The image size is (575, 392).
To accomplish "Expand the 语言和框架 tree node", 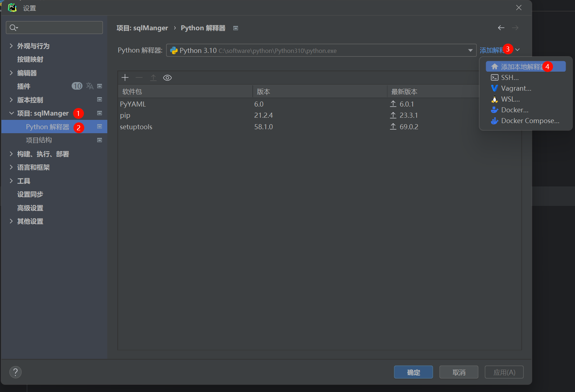I will point(11,167).
